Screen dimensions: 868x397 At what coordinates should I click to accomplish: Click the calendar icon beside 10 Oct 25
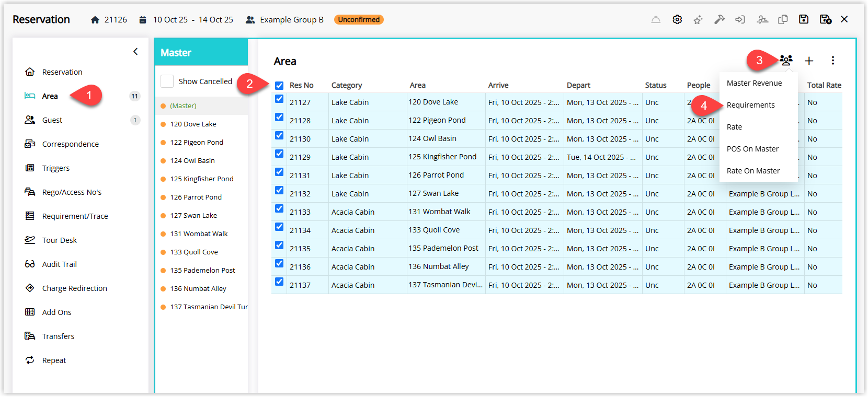coord(143,20)
